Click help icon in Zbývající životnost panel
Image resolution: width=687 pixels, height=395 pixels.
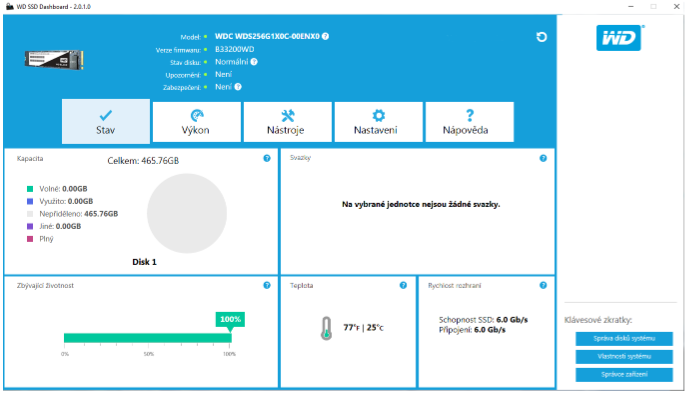[267, 286]
